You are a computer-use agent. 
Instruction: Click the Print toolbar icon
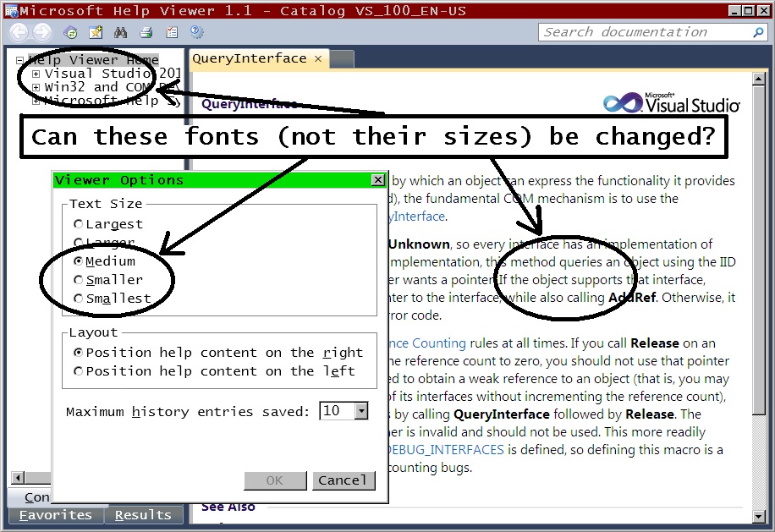(148, 32)
